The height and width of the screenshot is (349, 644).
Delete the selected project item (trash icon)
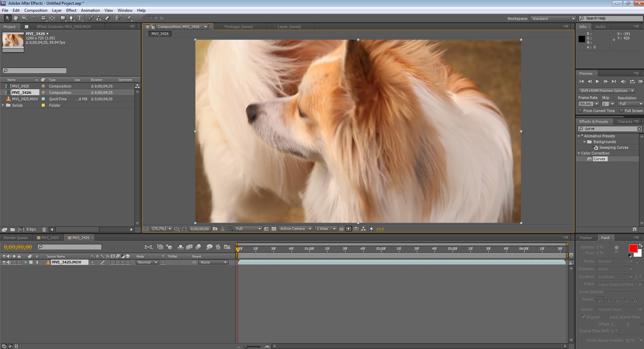point(44,230)
